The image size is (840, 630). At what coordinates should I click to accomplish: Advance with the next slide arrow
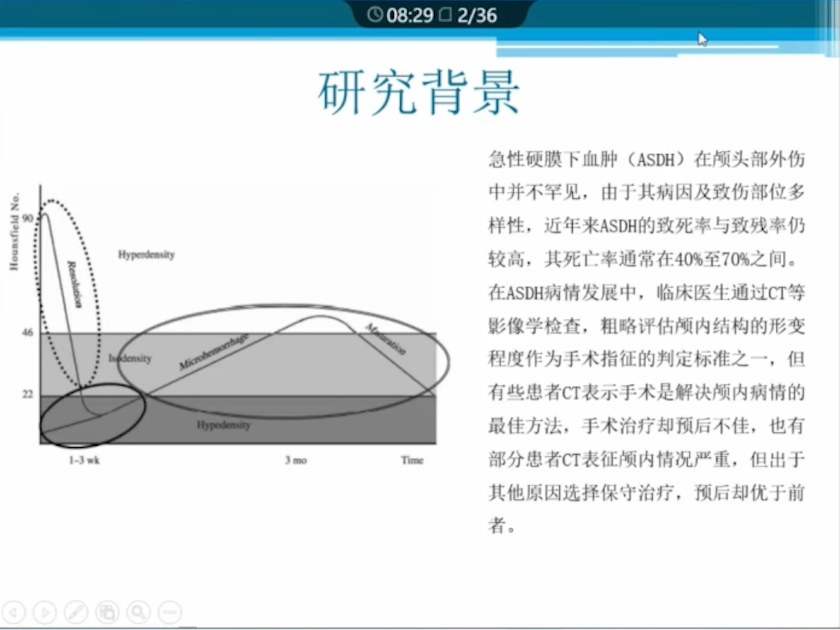click(x=45, y=612)
